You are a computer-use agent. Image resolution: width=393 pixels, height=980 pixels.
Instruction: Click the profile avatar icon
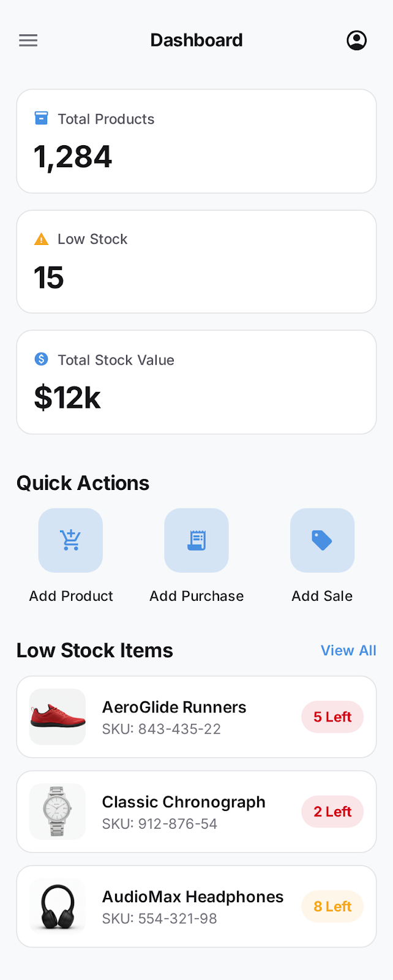pos(356,39)
